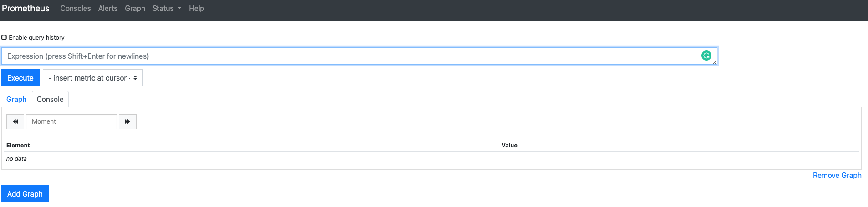The height and width of the screenshot is (207, 868).
Task: Click the Remove Graph link
Action: (x=837, y=175)
